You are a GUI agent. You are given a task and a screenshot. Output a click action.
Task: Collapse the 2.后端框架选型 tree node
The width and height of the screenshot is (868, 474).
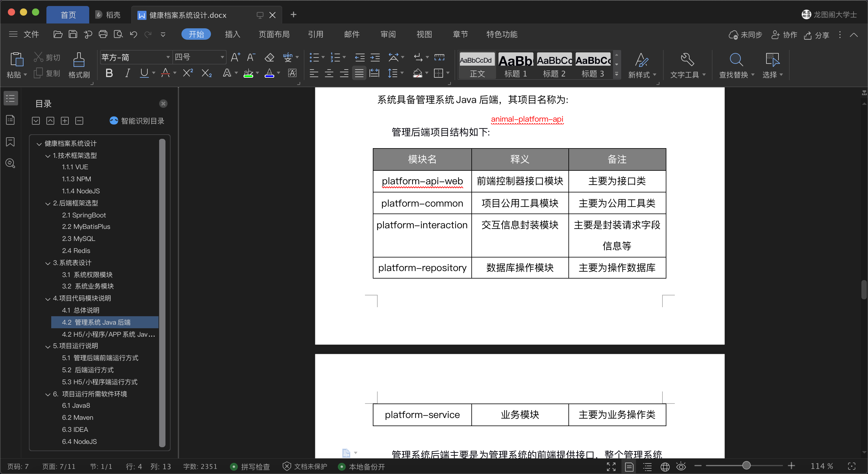click(48, 203)
